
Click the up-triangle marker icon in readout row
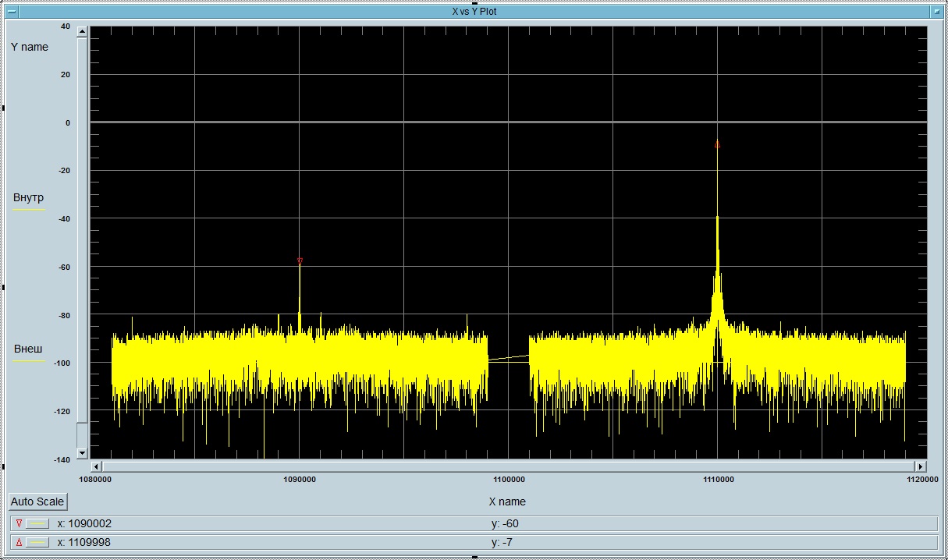tap(19, 542)
